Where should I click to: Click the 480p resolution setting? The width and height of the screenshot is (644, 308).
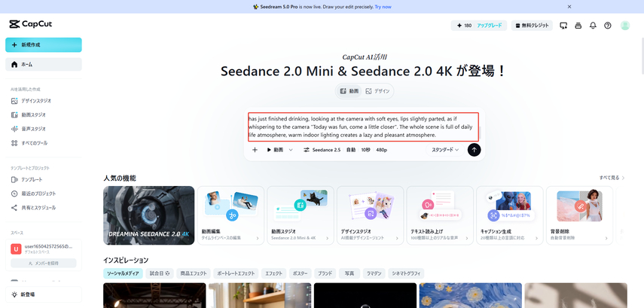tap(382, 150)
